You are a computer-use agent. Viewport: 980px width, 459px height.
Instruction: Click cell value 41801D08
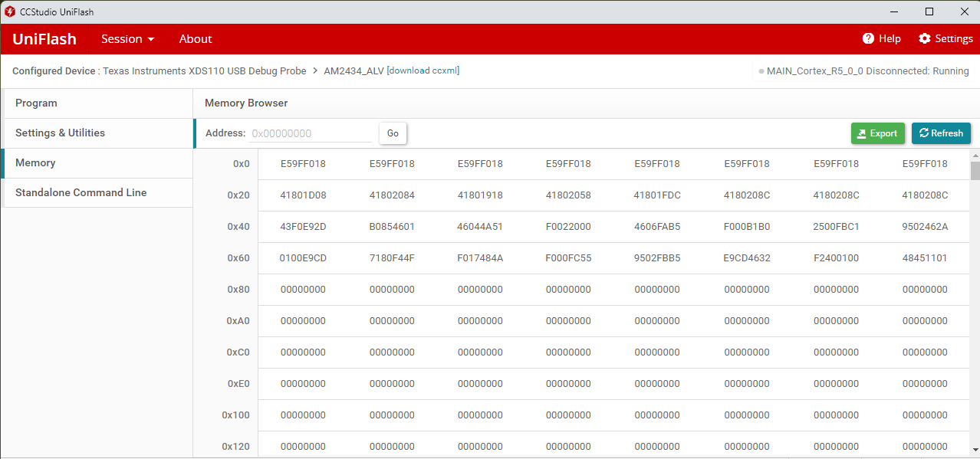303,195
